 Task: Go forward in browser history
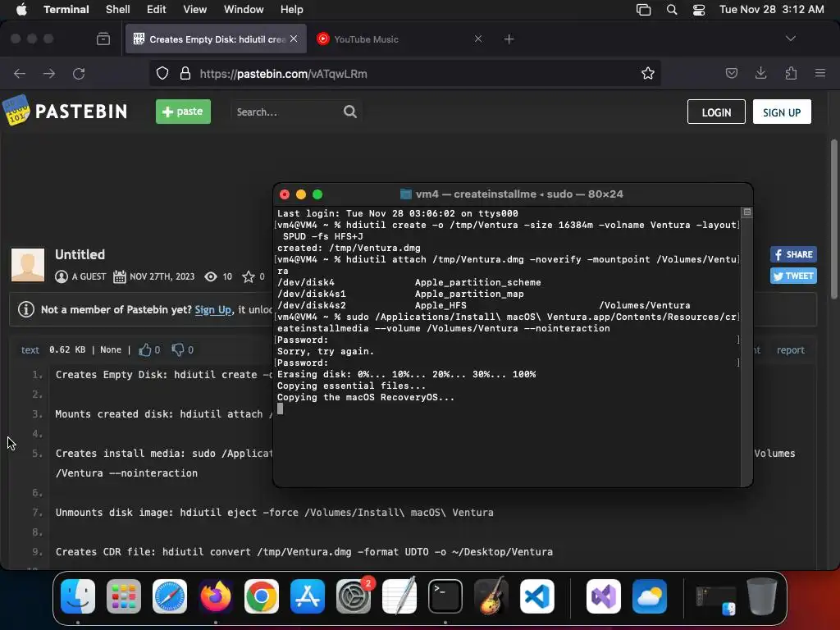click(48, 73)
